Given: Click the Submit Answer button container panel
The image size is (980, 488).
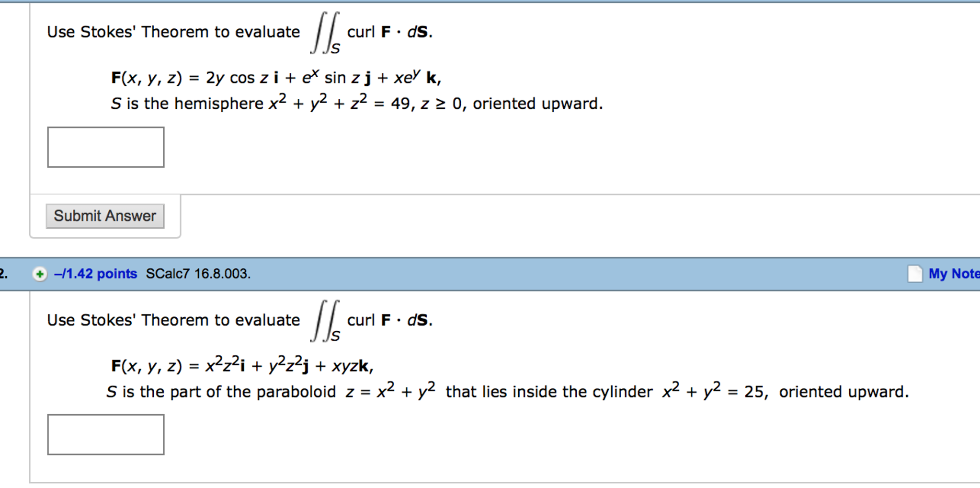Looking at the screenshot, I should (104, 216).
